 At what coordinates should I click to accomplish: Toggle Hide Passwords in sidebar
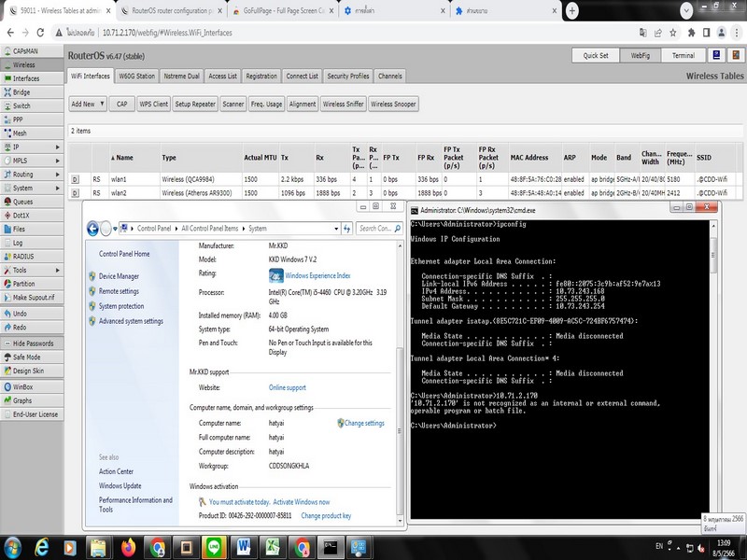coord(32,343)
